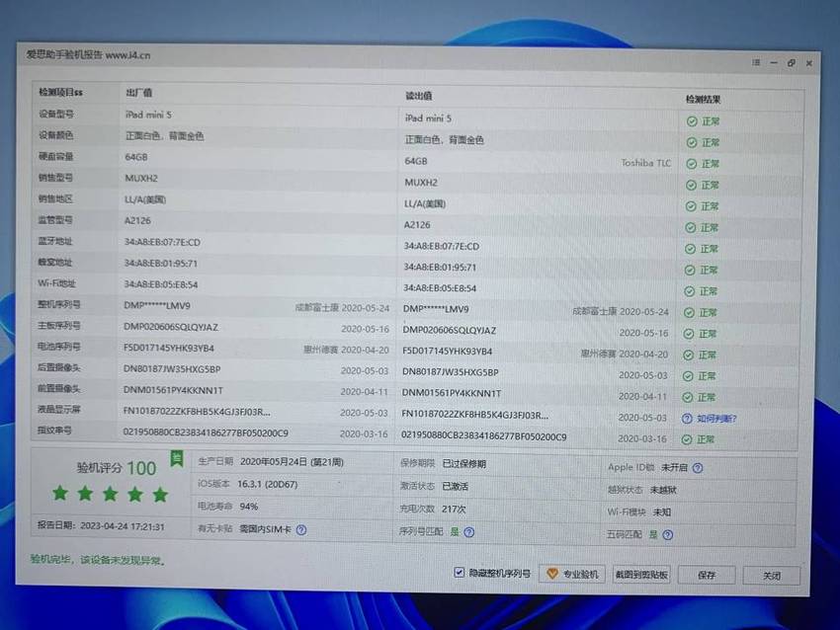Click the iOS版本 16.3.1 (20D67) value
This screenshot has height=630, width=840.
coord(268,484)
